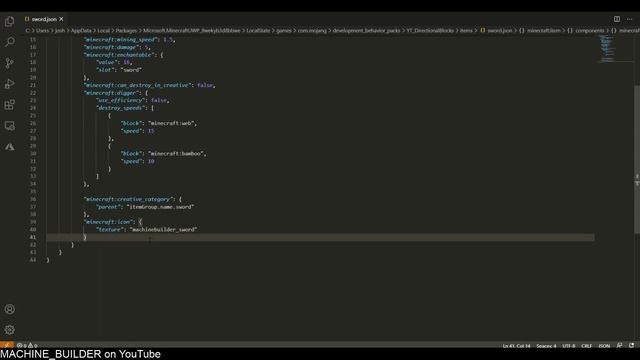Click the "destroy_speeds" key text
This screenshot has height=360, width=640.
tap(121, 108)
